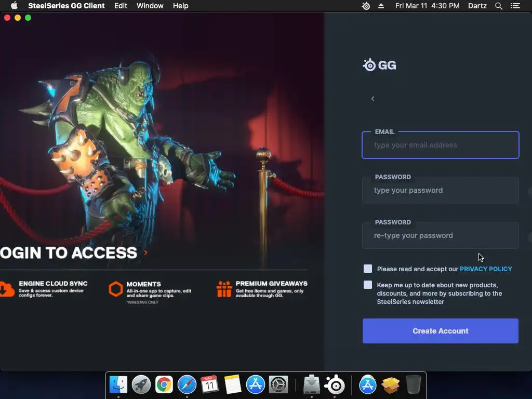532x399 pixels.
Task: Click the SteelSeries menu bar status icon
Action: click(x=366, y=6)
